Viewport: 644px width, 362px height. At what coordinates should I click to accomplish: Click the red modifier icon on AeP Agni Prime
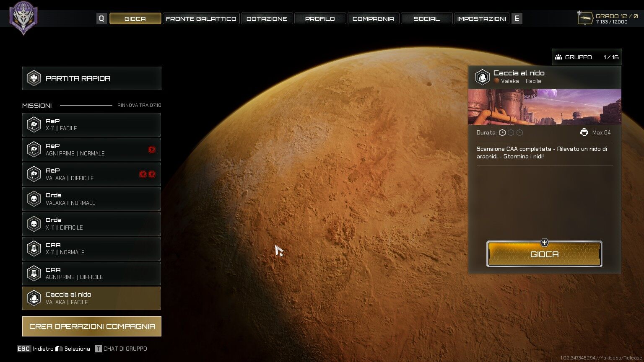(152, 150)
